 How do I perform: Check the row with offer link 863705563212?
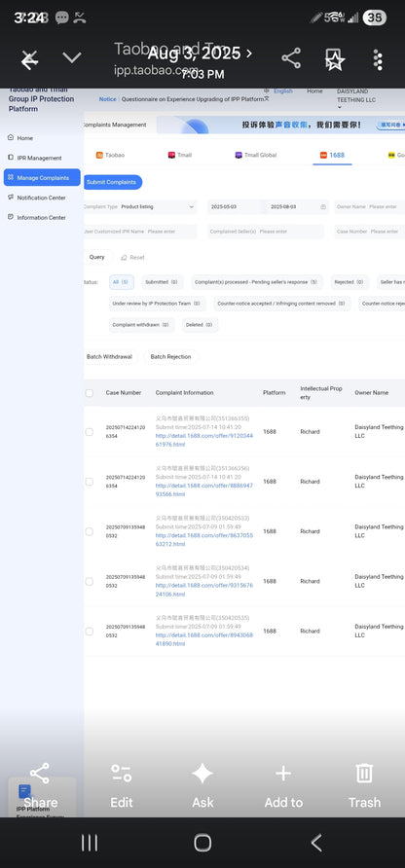(90, 531)
